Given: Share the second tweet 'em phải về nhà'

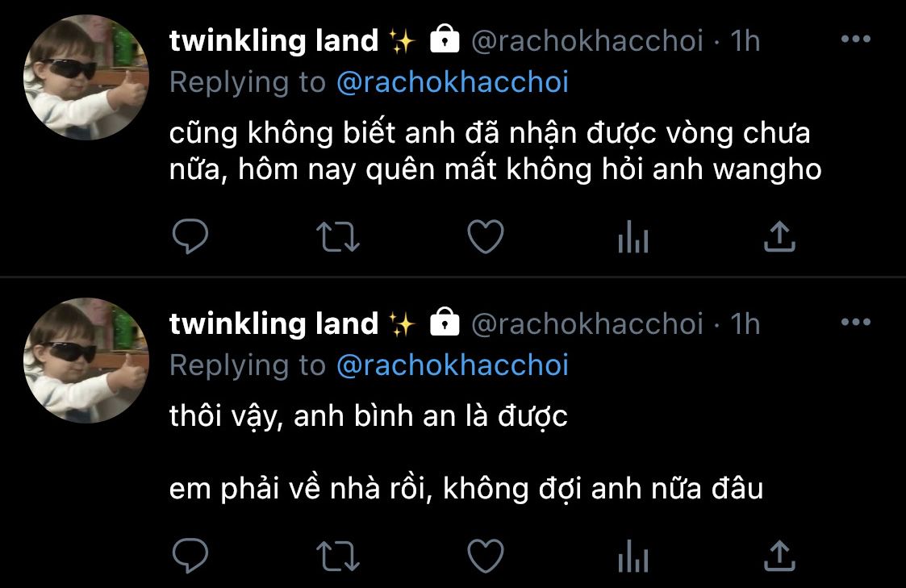Looking at the screenshot, I should click(779, 555).
